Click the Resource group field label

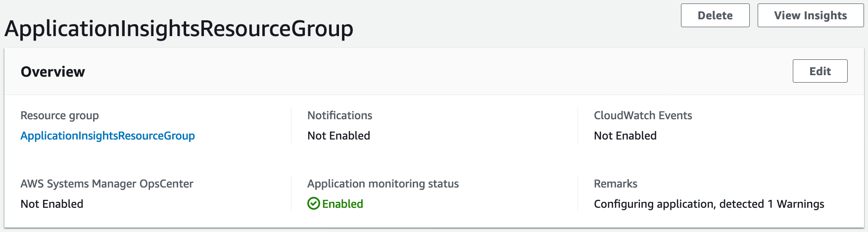(x=59, y=115)
